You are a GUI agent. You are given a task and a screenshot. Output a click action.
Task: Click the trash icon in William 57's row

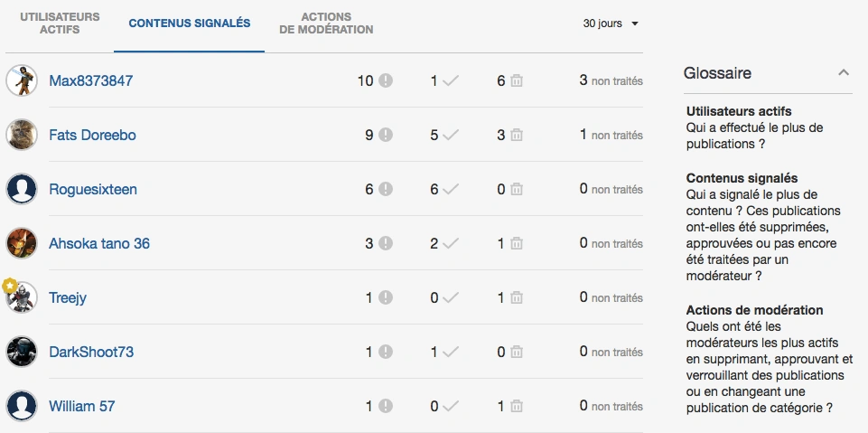click(517, 407)
